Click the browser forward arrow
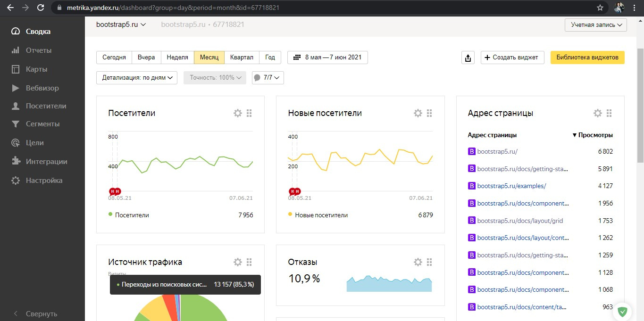The width and height of the screenshot is (644, 321). pos(25,8)
